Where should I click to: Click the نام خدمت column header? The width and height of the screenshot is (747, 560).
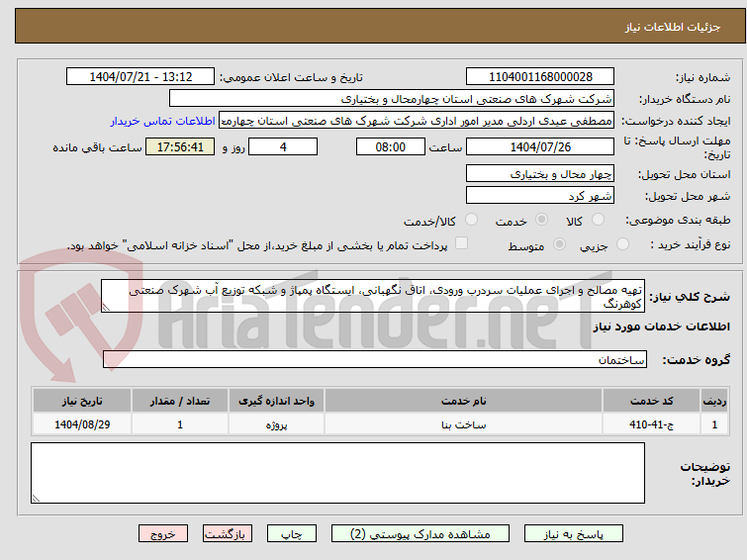click(464, 401)
